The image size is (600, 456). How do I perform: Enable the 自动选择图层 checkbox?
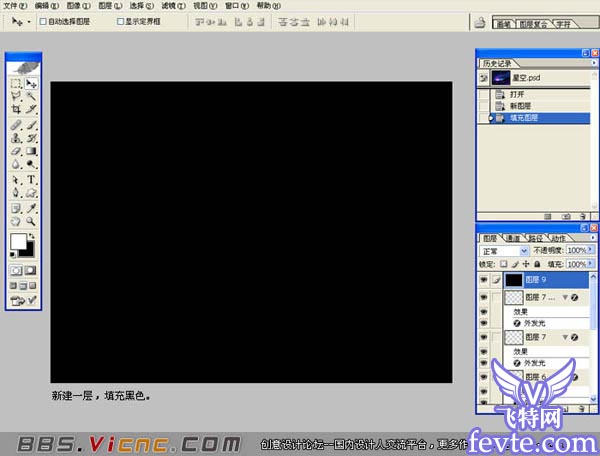(41, 20)
